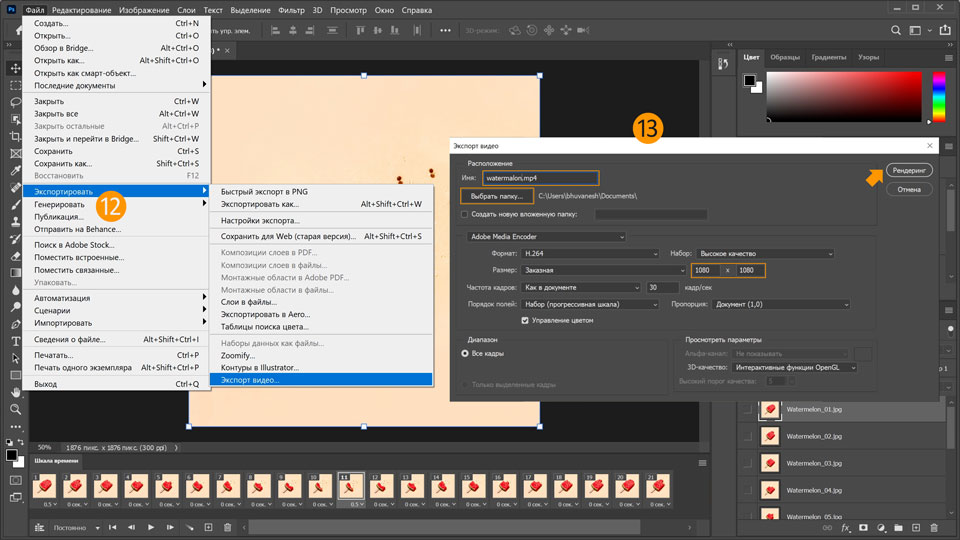The height and width of the screenshot is (540, 960).
Task: Click the rainbow hue slider in Color panel
Action: pos(939,97)
